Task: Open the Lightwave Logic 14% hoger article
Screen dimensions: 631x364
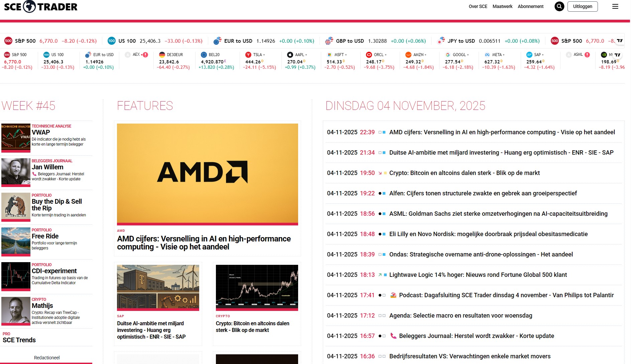Action: [x=478, y=275]
